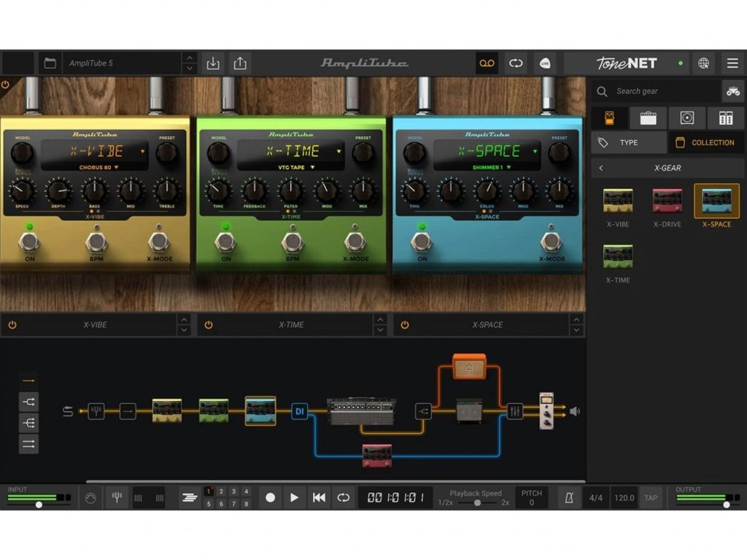The height and width of the screenshot is (560, 747).
Task: Click the DI block in signal chain
Action: (x=300, y=411)
